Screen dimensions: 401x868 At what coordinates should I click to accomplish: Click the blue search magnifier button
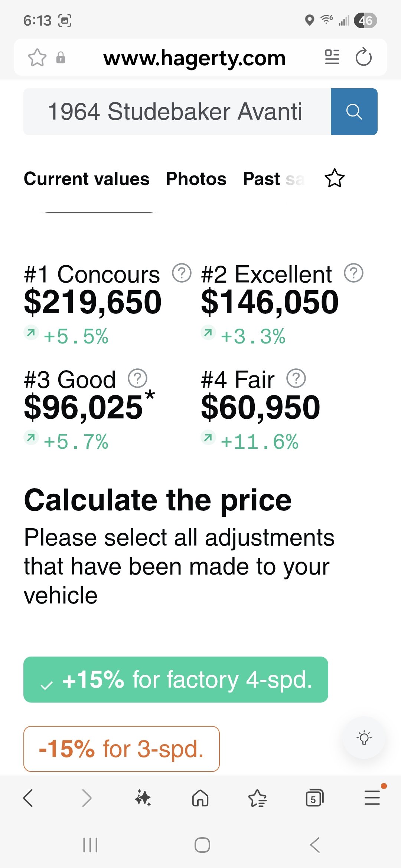[354, 112]
